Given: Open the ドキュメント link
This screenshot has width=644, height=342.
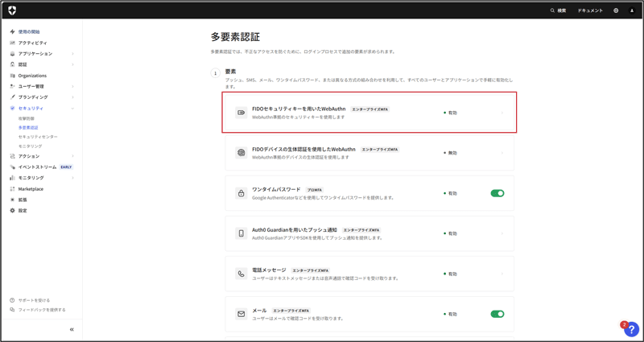Looking at the screenshot, I should (590, 10).
